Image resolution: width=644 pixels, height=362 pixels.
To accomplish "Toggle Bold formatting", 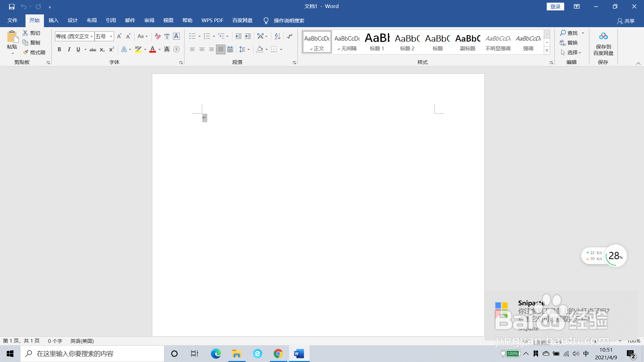I will click(x=59, y=49).
